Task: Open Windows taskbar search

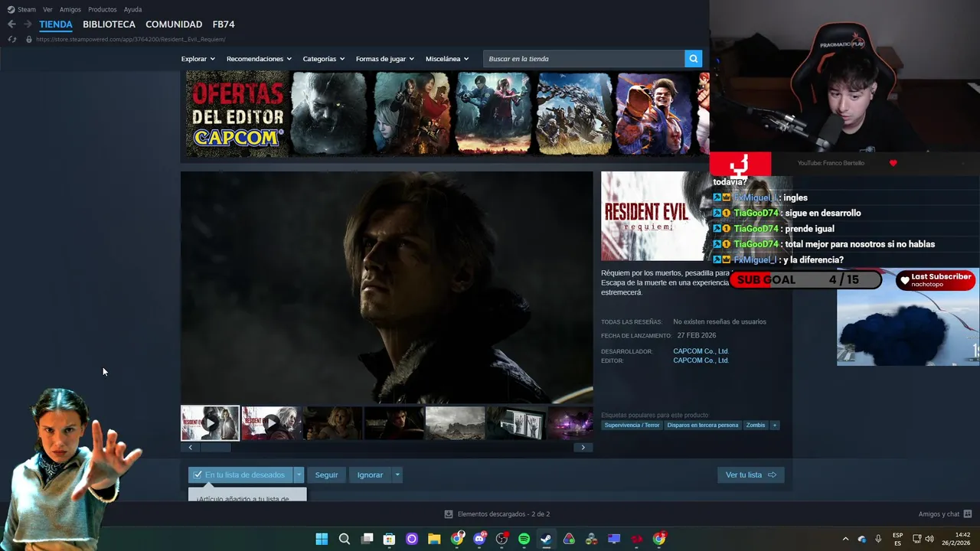Action: tap(345, 539)
